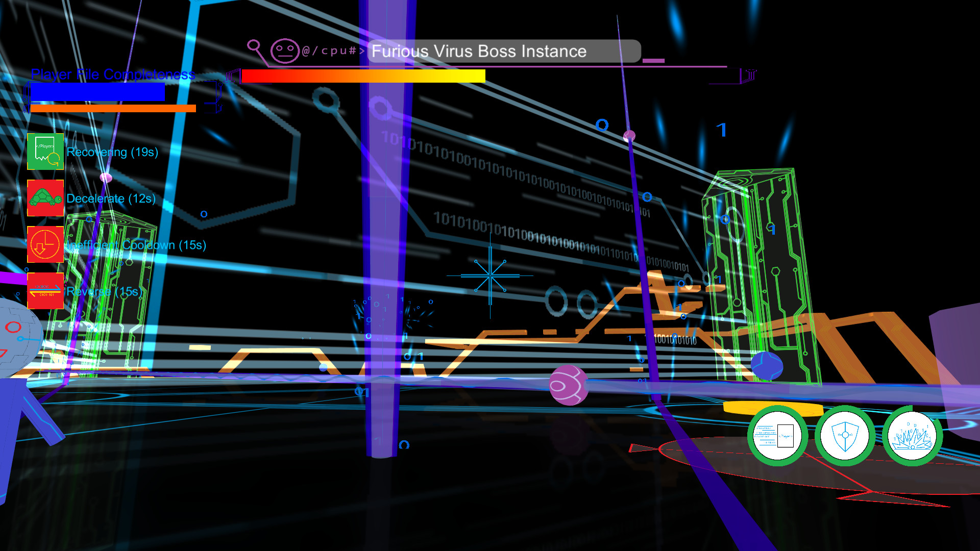980x551 pixels.
Task: Select the Decelerate (12s) label text
Action: (110, 198)
